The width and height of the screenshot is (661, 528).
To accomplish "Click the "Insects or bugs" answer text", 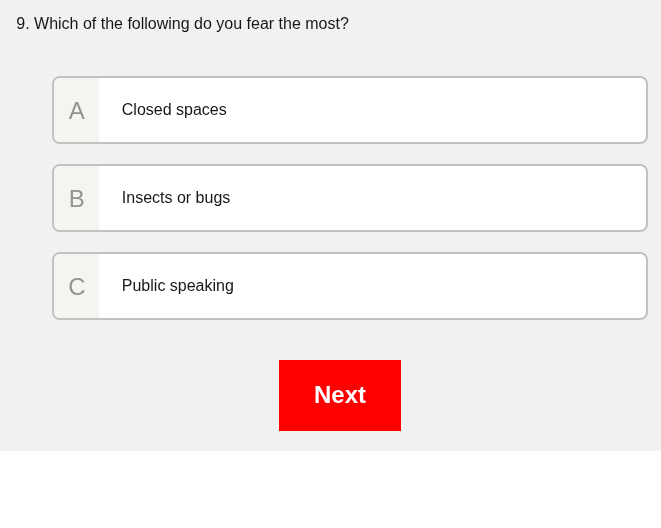I will 176,198.
